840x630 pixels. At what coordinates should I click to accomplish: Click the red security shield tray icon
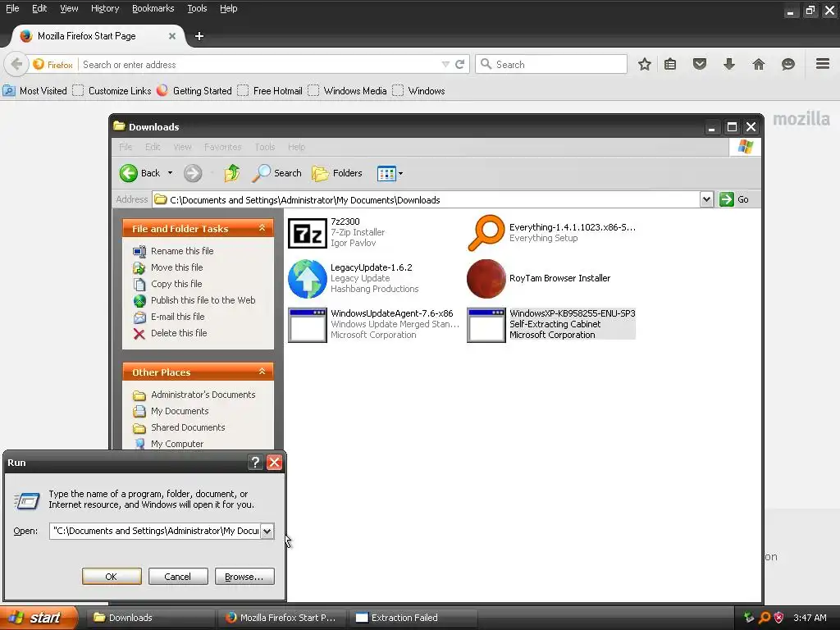779,618
